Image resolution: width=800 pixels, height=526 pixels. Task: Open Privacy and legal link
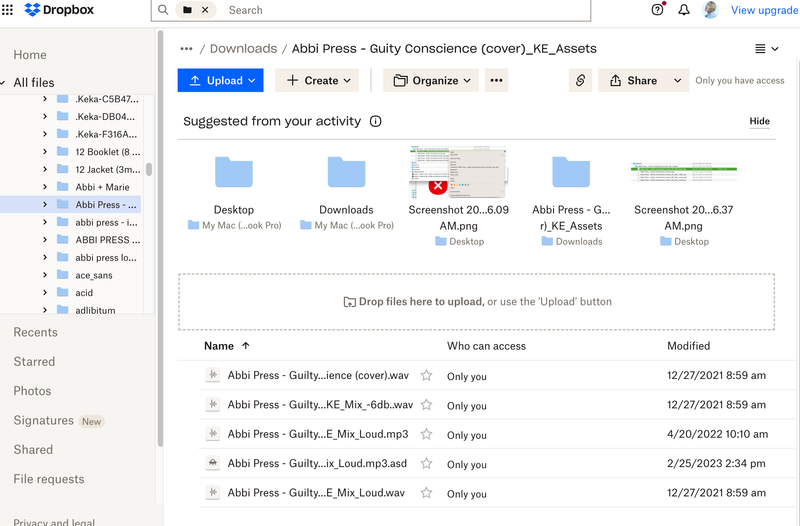pos(54,522)
